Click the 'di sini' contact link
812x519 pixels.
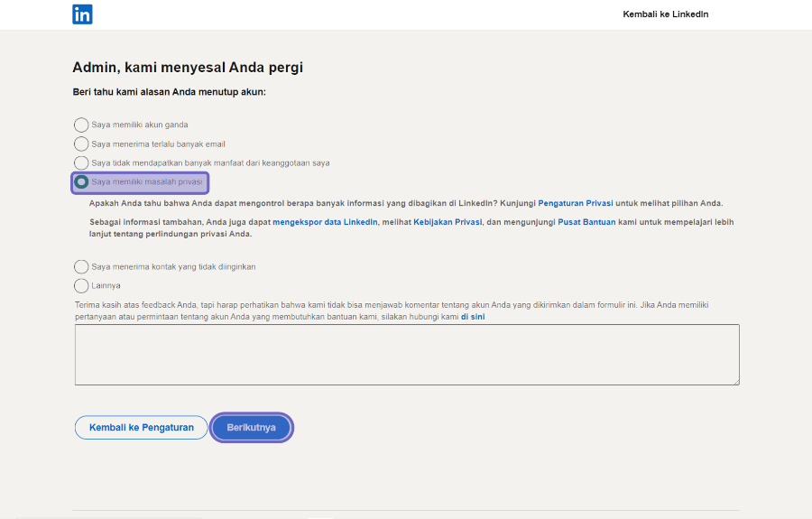[473, 317]
